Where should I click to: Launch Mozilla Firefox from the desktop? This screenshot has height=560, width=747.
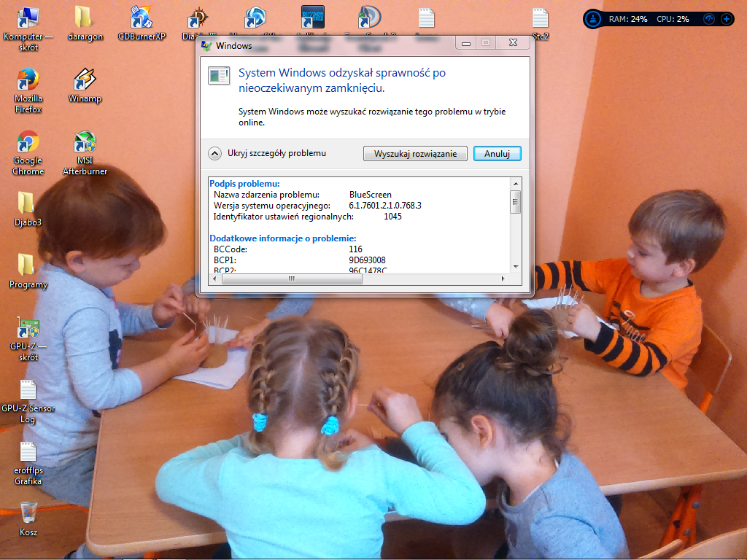click(28, 90)
